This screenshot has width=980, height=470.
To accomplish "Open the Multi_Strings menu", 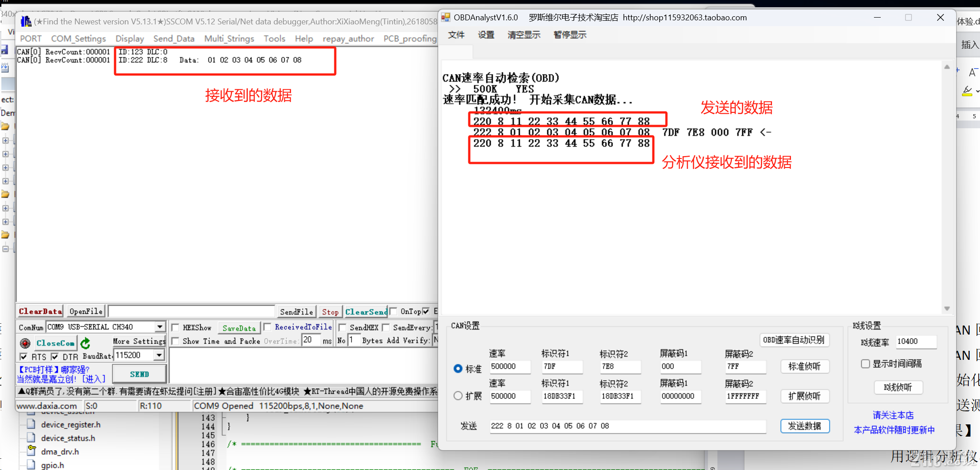I will 229,39.
